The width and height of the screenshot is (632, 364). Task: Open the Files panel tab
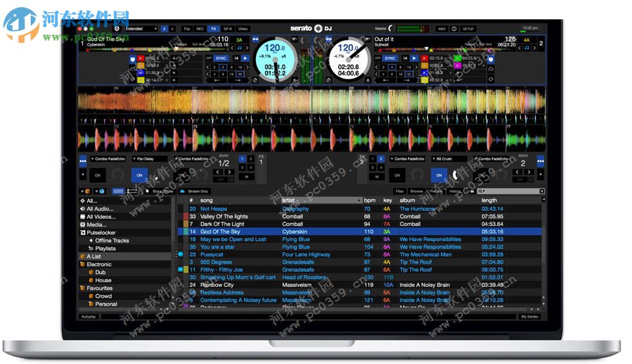[399, 191]
